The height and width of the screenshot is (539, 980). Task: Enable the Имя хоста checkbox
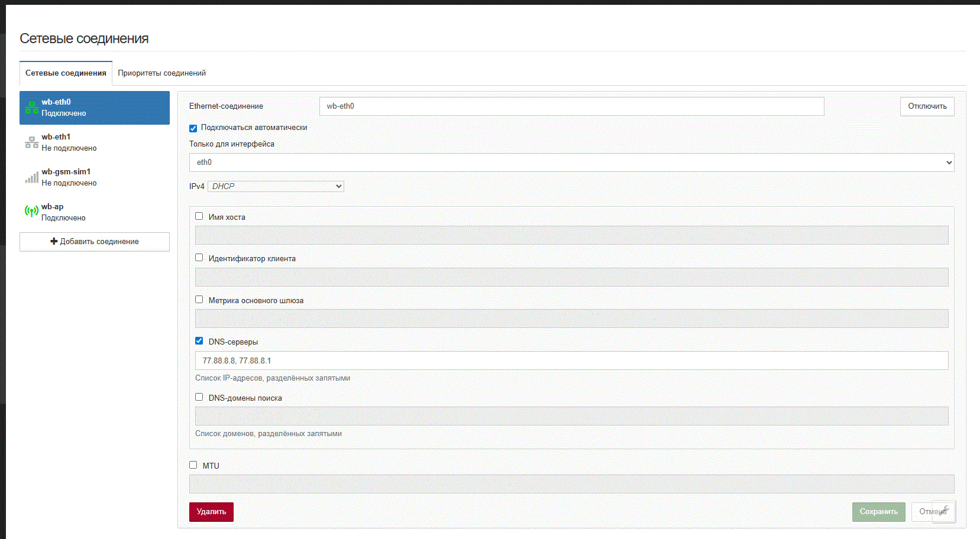pos(199,216)
